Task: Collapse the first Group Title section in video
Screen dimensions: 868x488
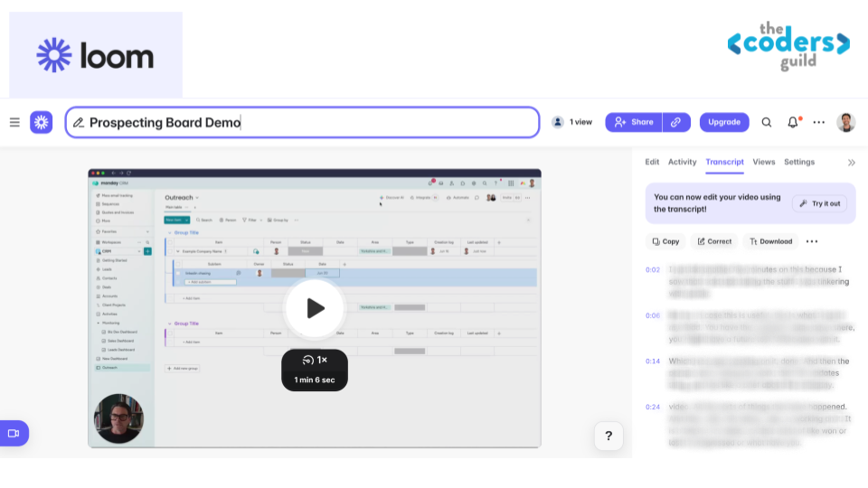Action: pos(169,233)
